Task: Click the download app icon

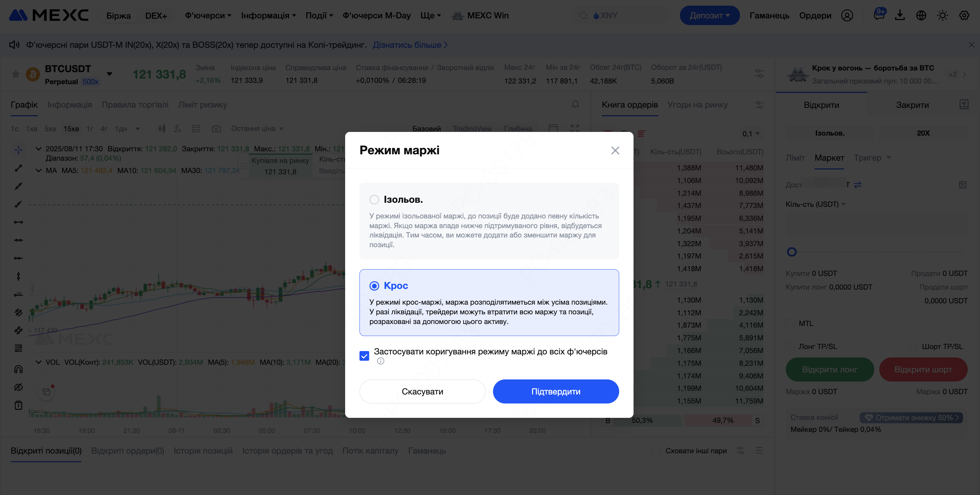Action: pyautogui.click(x=900, y=16)
